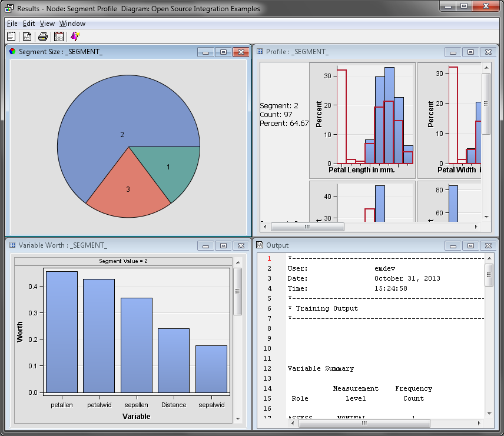
Task: Click the Variable Worth window title icon
Action: click(13, 245)
